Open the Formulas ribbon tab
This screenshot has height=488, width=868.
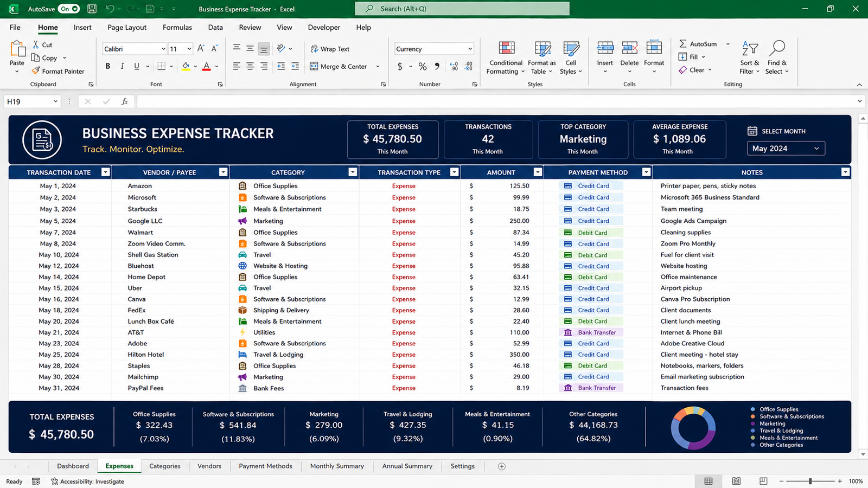tap(177, 28)
